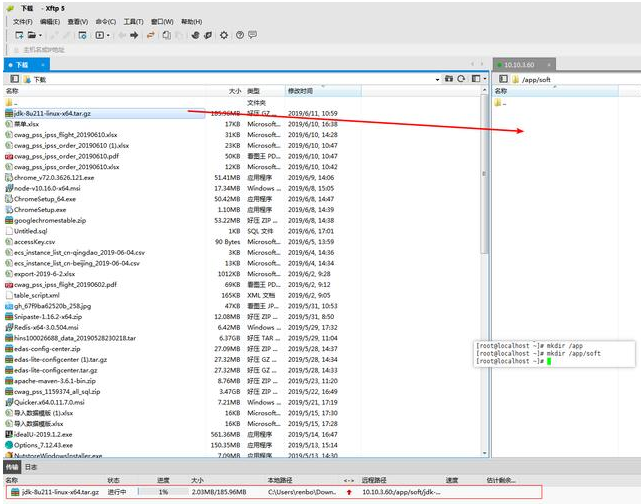Click the New Session toolbar icon

[18, 34]
